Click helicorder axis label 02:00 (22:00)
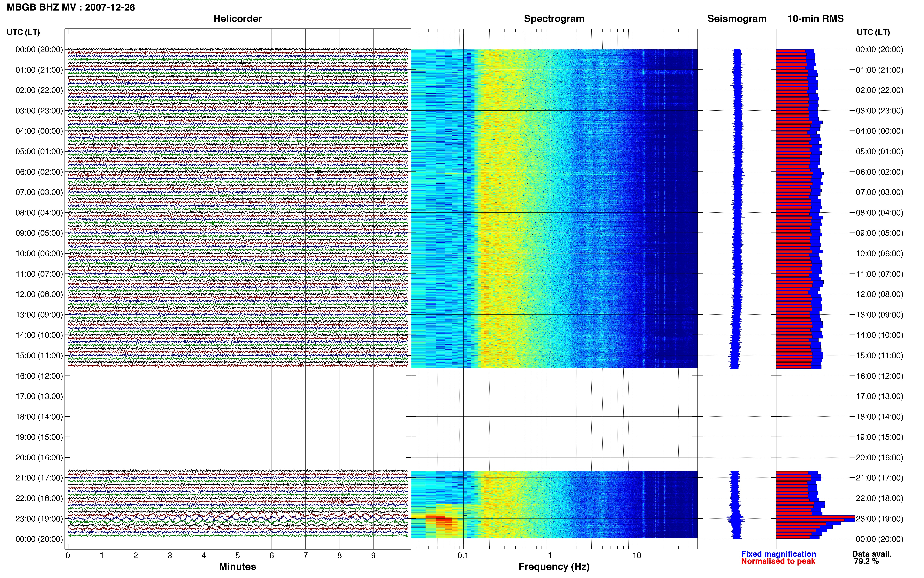This screenshot has height=578, width=924. pyautogui.click(x=39, y=90)
